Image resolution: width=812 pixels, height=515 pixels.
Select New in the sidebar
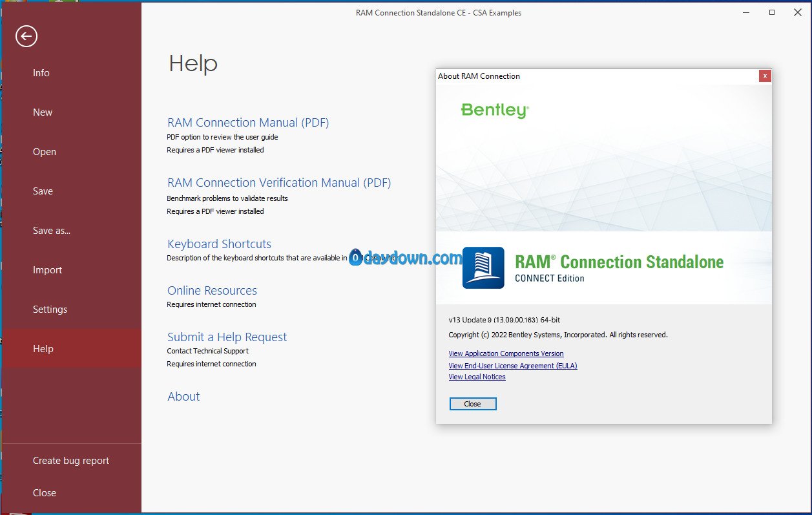[43, 112]
